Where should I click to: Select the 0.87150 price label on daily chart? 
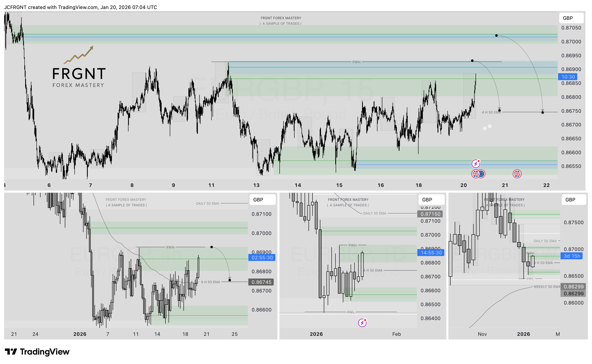tap(430, 214)
